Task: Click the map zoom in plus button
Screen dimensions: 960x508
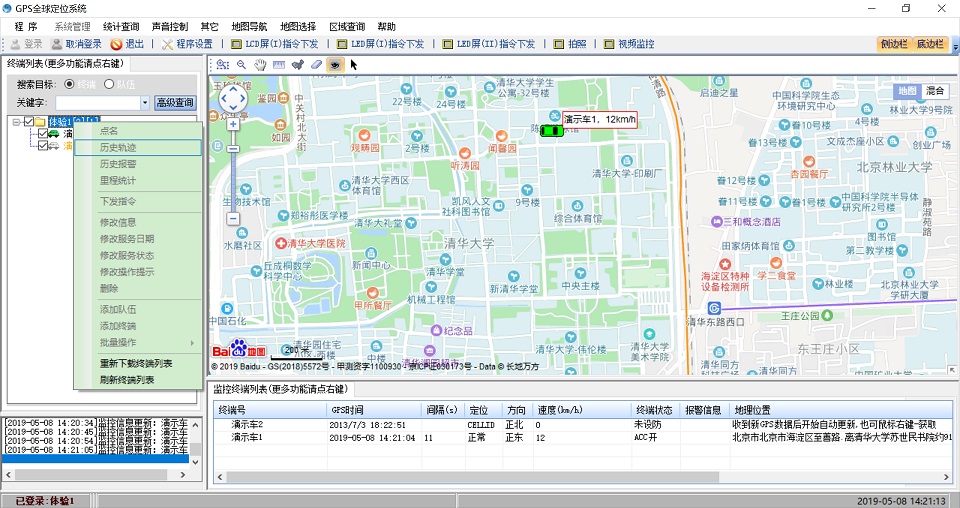Action: coord(233,125)
